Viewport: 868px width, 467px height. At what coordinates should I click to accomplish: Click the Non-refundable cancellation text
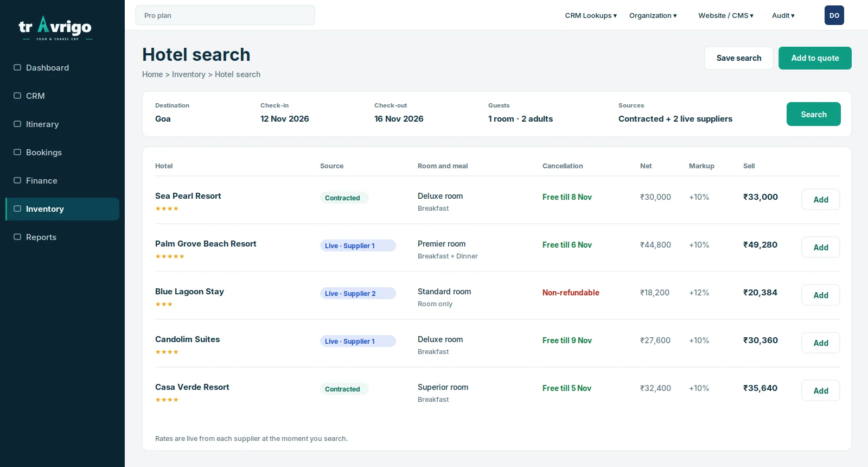tap(571, 293)
